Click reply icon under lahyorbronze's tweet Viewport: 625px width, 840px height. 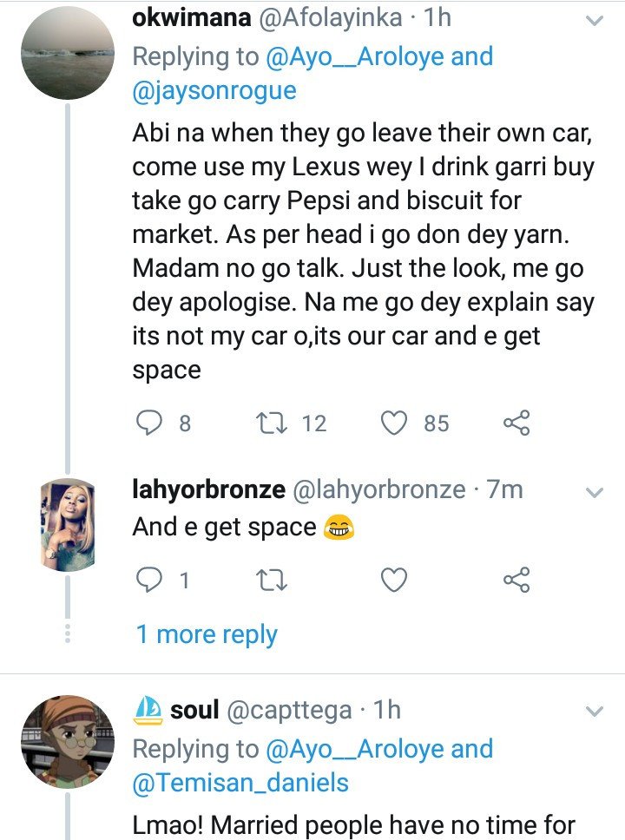tap(148, 580)
